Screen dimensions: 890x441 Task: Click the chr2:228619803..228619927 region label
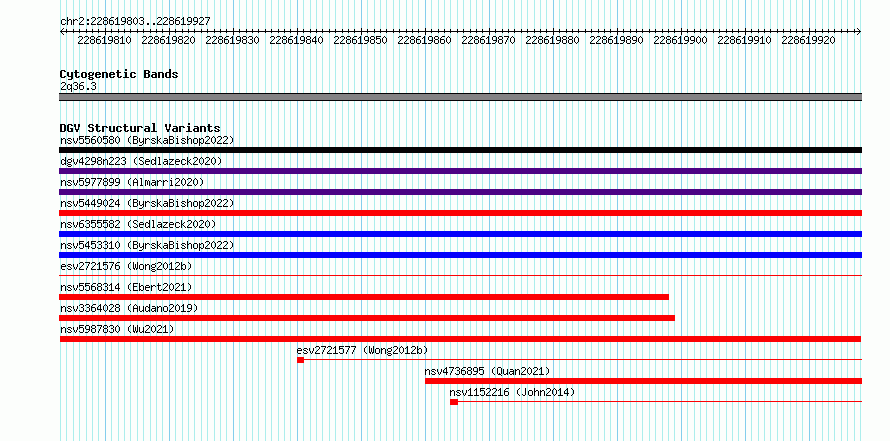(135, 21)
